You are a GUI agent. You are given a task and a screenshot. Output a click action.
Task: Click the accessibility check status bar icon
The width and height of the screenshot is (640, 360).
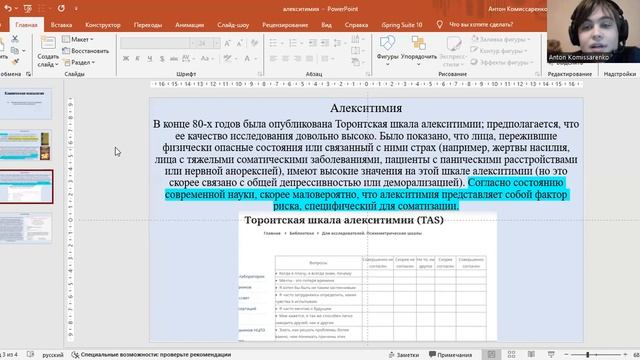click(x=75, y=355)
